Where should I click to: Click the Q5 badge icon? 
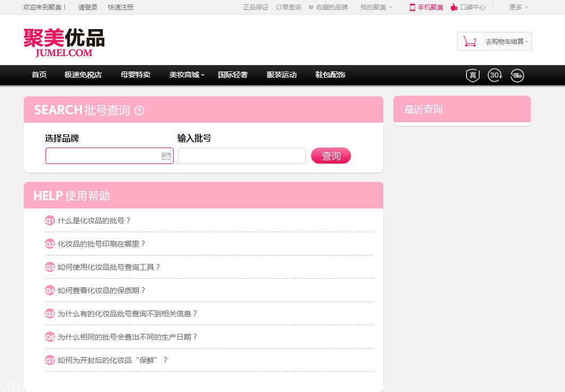point(49,314)
